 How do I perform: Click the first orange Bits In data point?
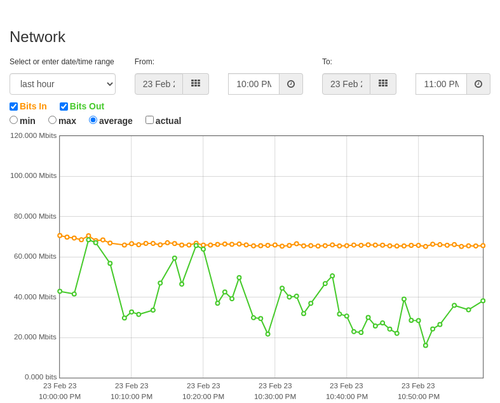(x=60, y=236)
